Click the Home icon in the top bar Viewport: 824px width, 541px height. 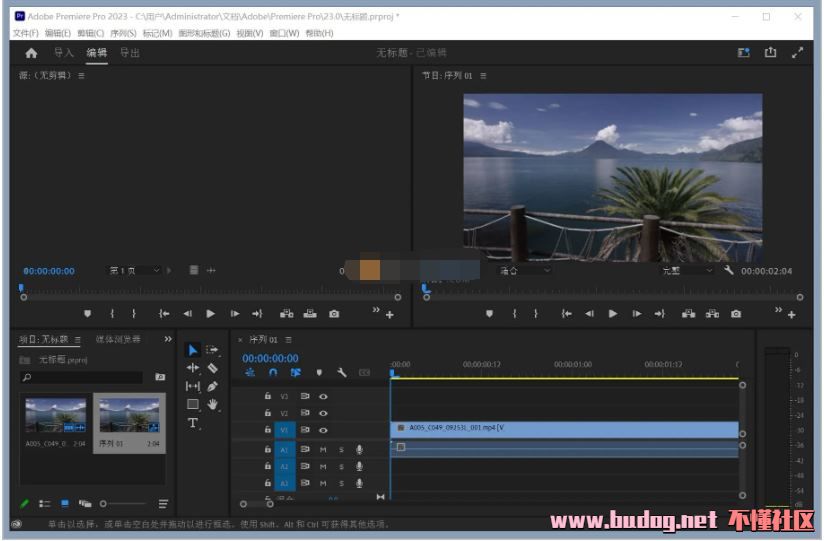point(31,53)
